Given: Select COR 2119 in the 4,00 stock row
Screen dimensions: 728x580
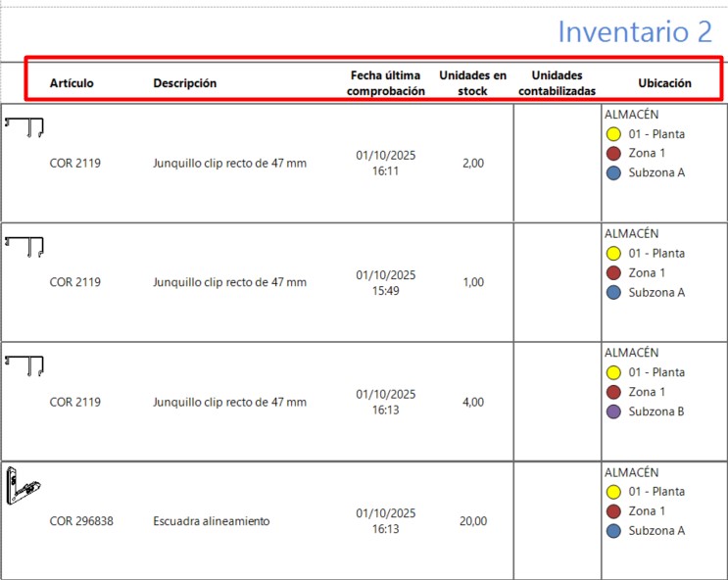Looking at the screenshot, I should tap(75, 402).
